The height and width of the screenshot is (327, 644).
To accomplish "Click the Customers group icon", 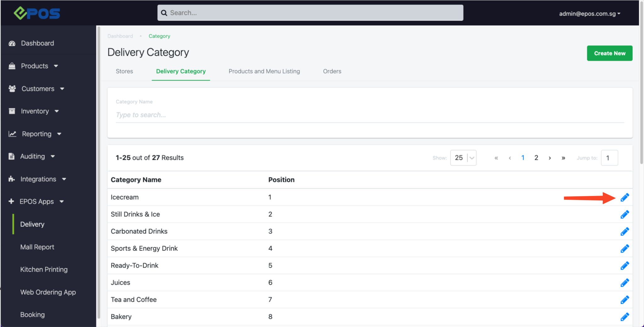I will (x=12, y=89).
